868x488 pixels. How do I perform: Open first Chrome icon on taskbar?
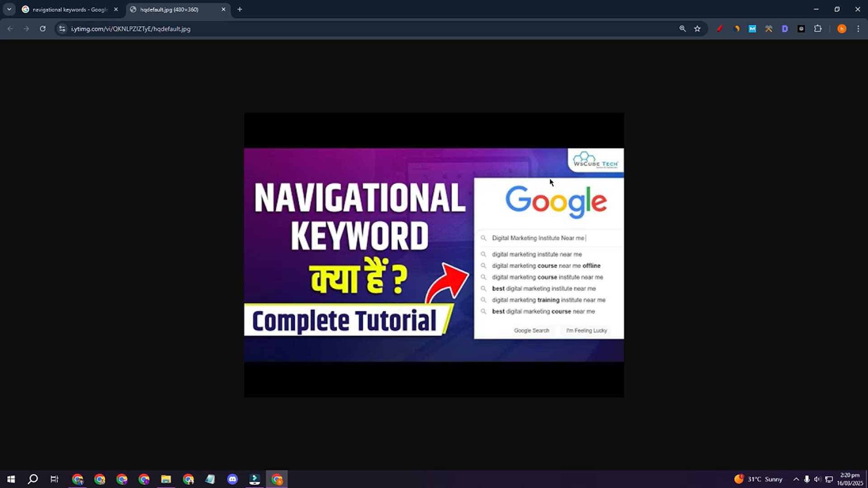click(78, 479)
